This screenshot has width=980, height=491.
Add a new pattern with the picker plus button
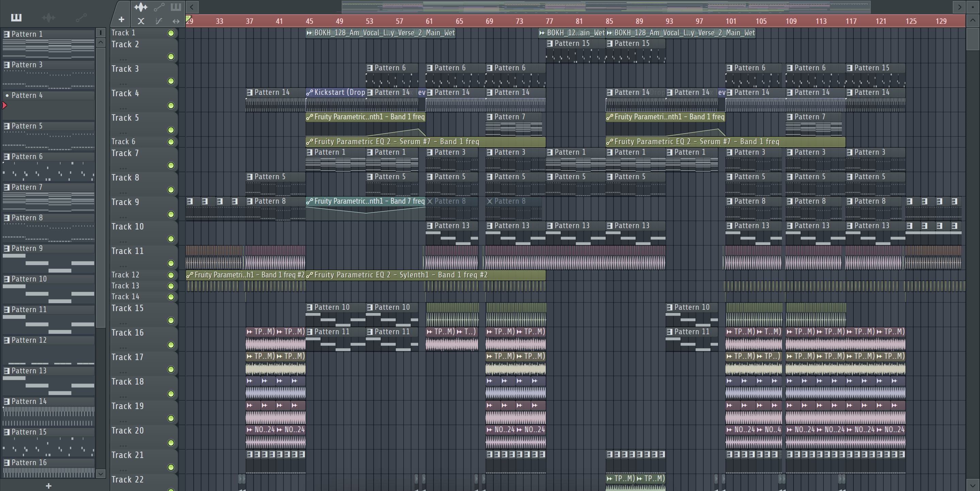click(x=48, y=485)
